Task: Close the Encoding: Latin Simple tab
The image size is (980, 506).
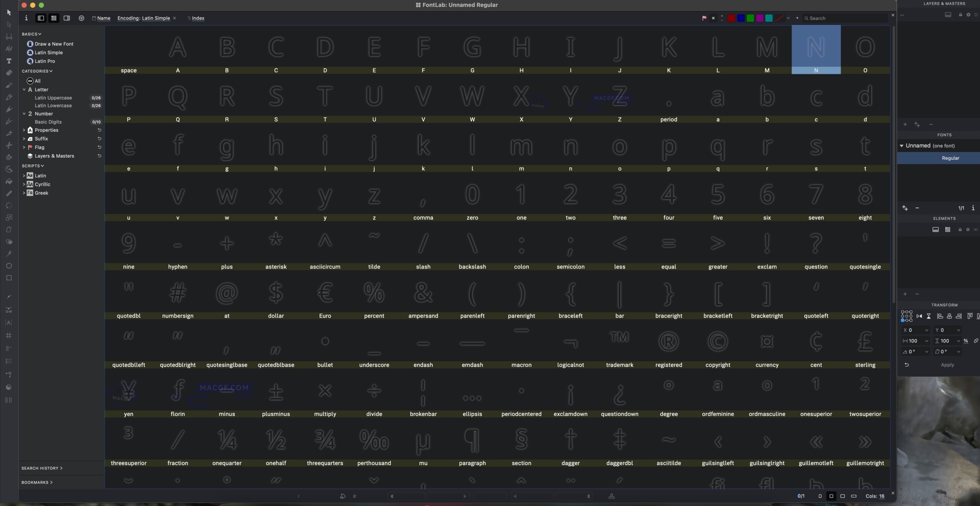Action: (175, 18)
